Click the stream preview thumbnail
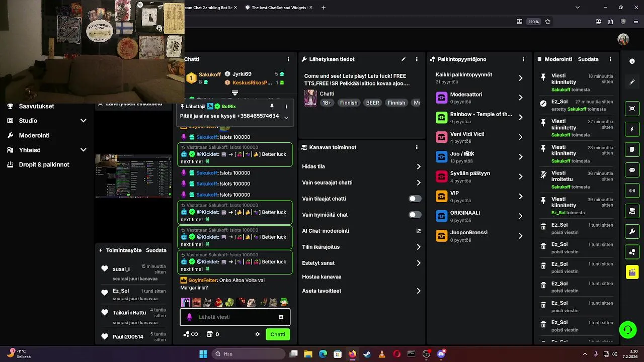The image size is (644, 362). click(x=133, y=176)
